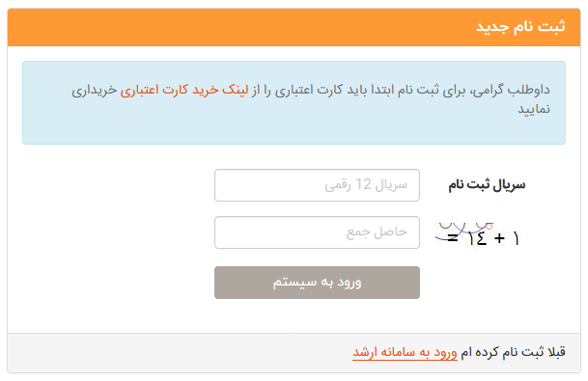Click the plus sign in the captcha

(499, 238)
